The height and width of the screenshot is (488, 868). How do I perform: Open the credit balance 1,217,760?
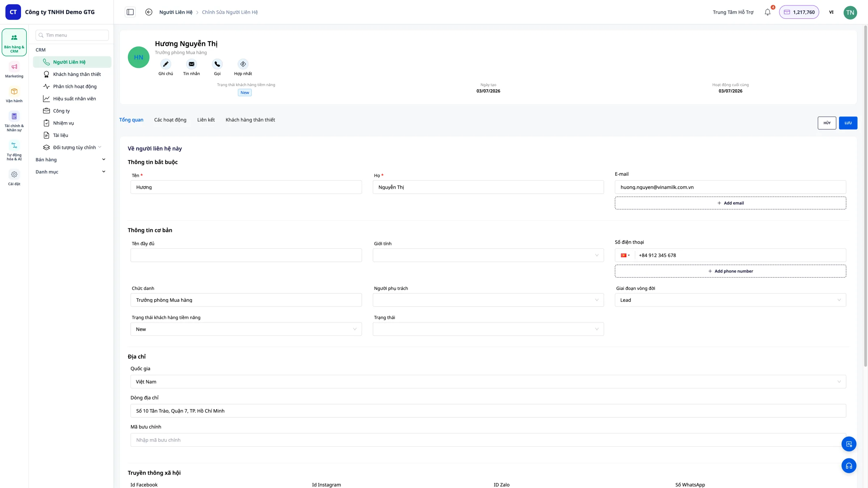coord(799,12)
